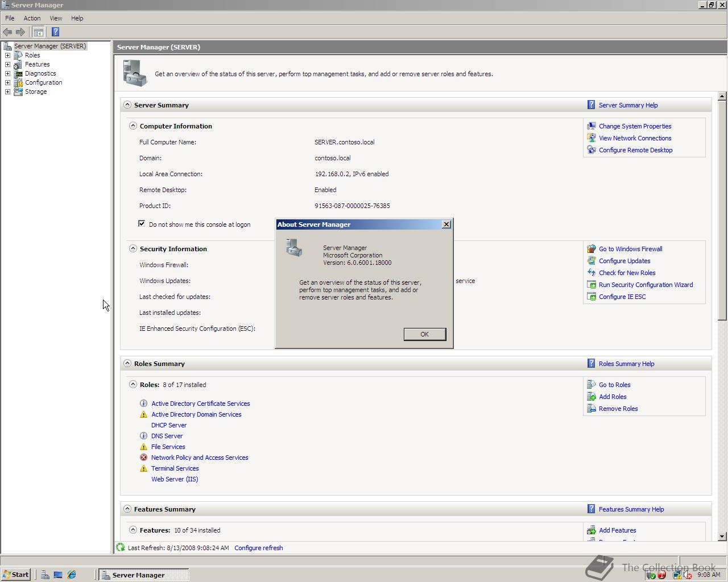The height and width of the screenshot is (582, 728).
Task: Collapse the Security Information section
Action: click(x=133, y=248)
